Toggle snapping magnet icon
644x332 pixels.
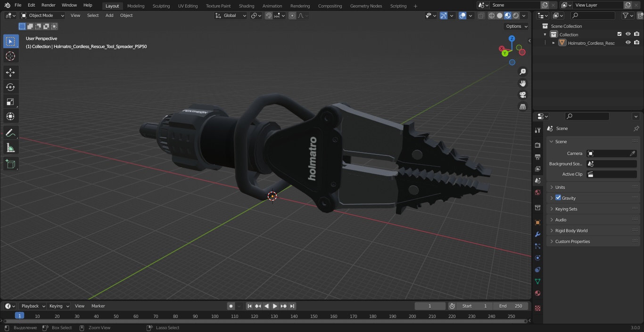coord(269,16)
